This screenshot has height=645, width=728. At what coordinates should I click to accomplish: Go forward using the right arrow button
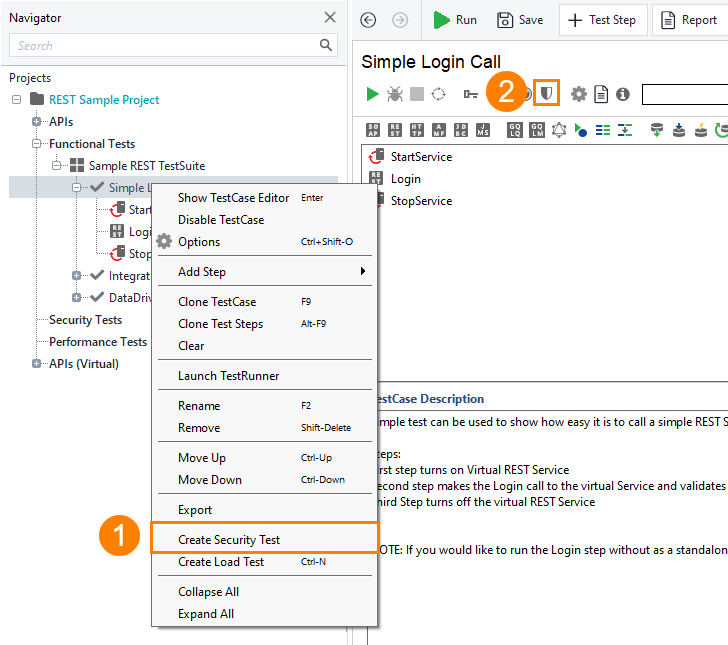click(400, 20)
